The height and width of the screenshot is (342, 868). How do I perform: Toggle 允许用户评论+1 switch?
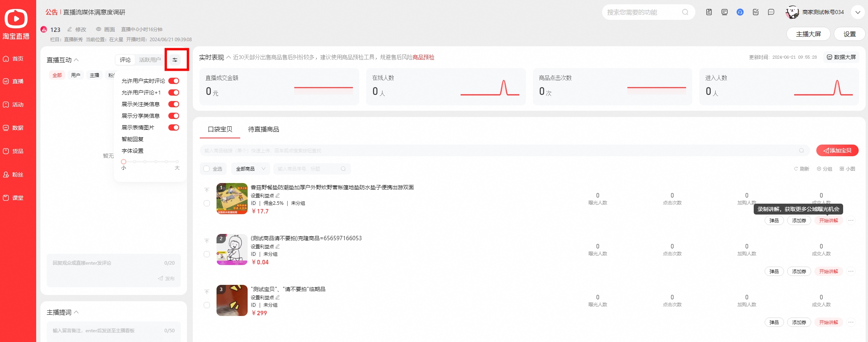pos(174,92)
